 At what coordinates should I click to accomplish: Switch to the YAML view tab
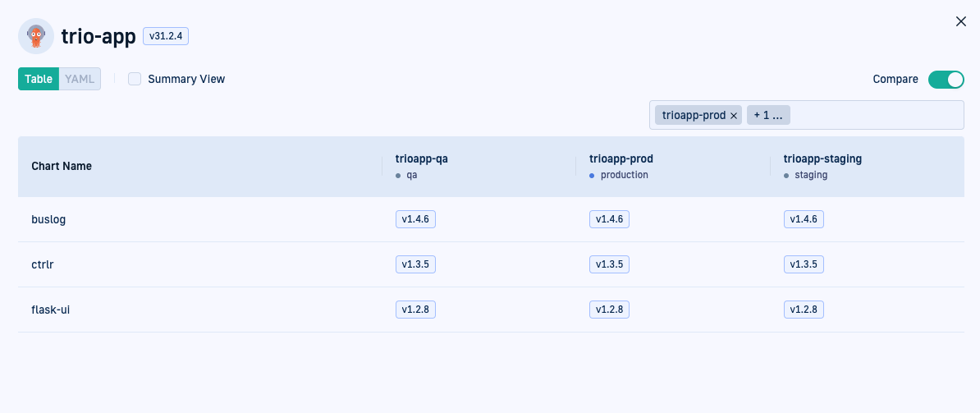click(80, 79)
